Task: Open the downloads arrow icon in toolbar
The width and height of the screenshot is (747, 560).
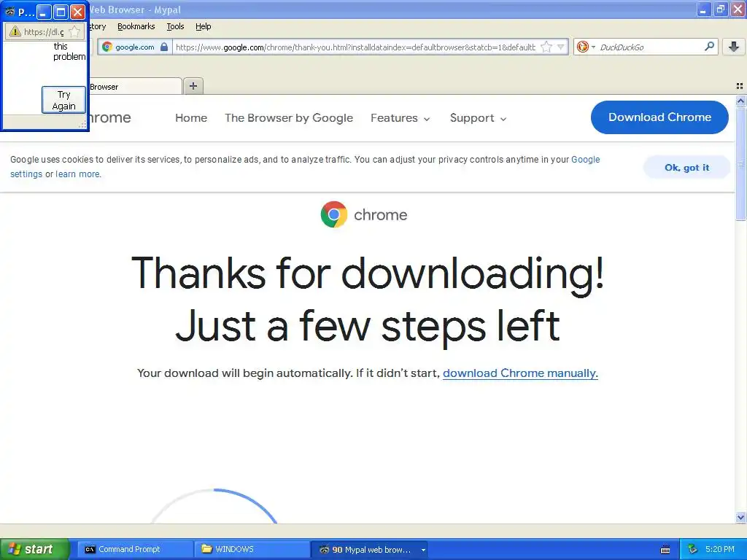Action: 734,47
